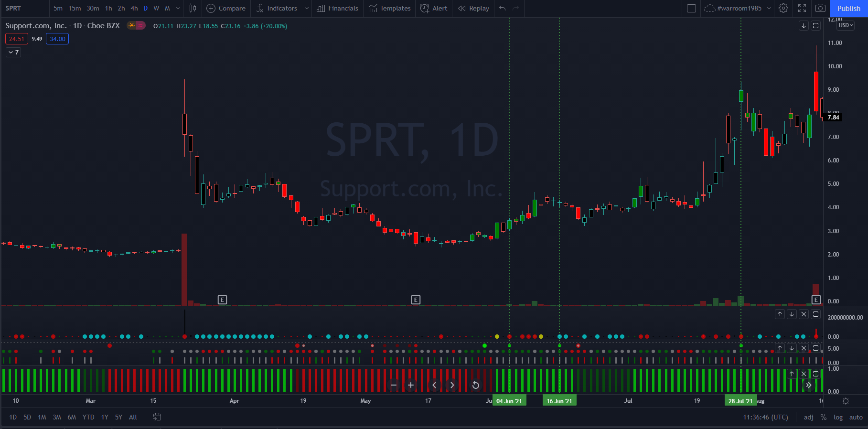
Task: Take a chart snapshot with camera icon
Action: [x=820, y=8]
